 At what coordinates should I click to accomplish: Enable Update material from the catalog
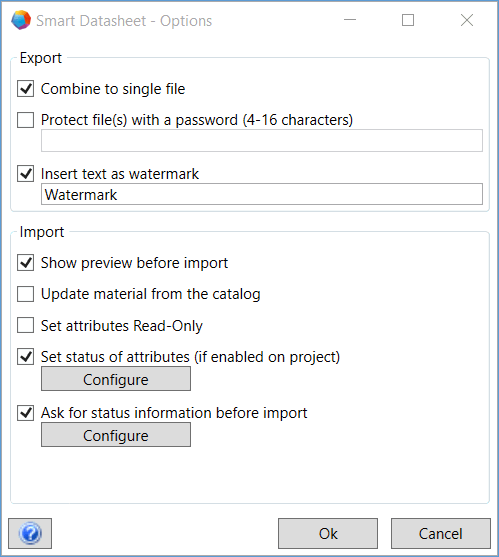pos(26,294)
